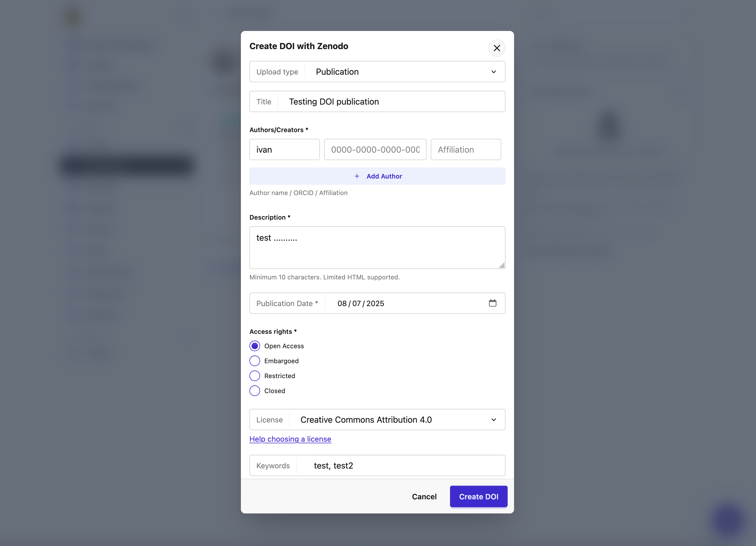Click into the Description text area

[x=377, y=247]
